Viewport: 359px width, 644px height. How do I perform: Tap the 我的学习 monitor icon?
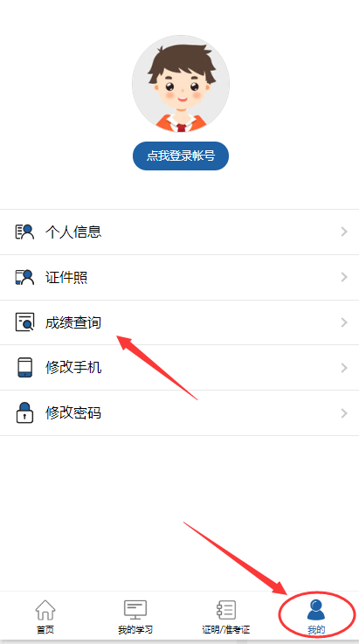click(135, 610)
